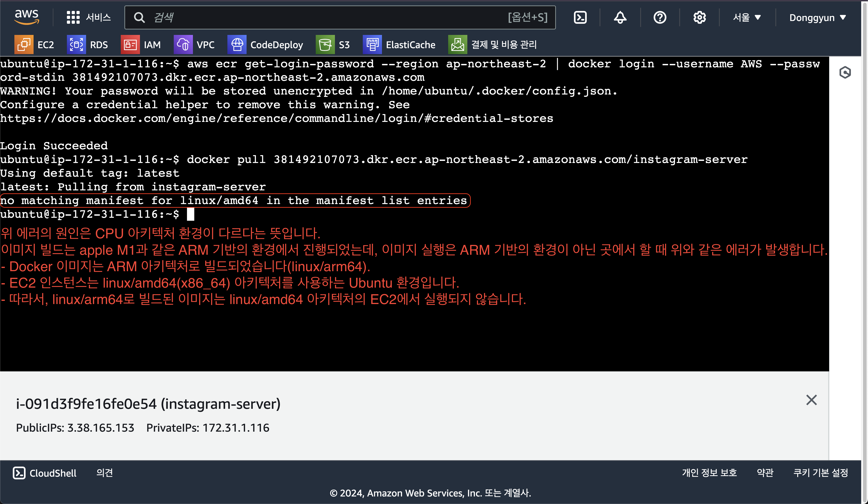868x504 pixels.
Task: Open the S3 bucket shortcut
Action: [x=333, y=45]
